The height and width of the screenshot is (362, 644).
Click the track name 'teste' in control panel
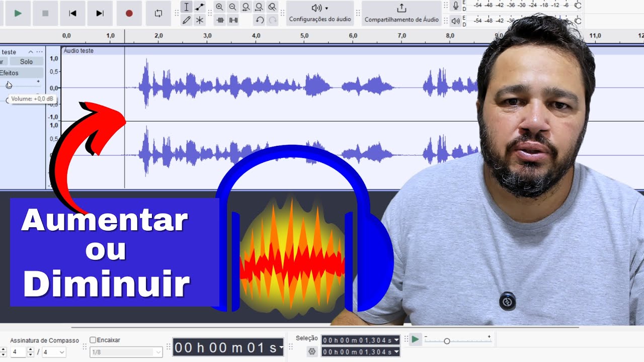click(9, 52)
